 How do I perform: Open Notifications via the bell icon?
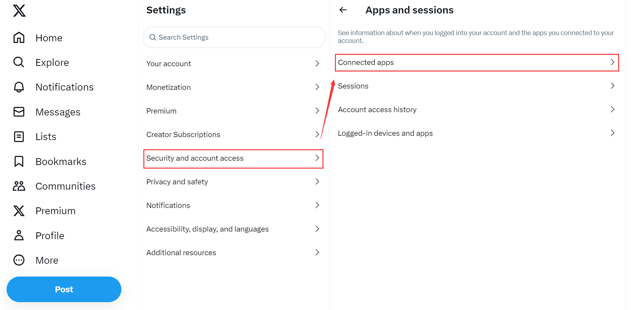19,87
